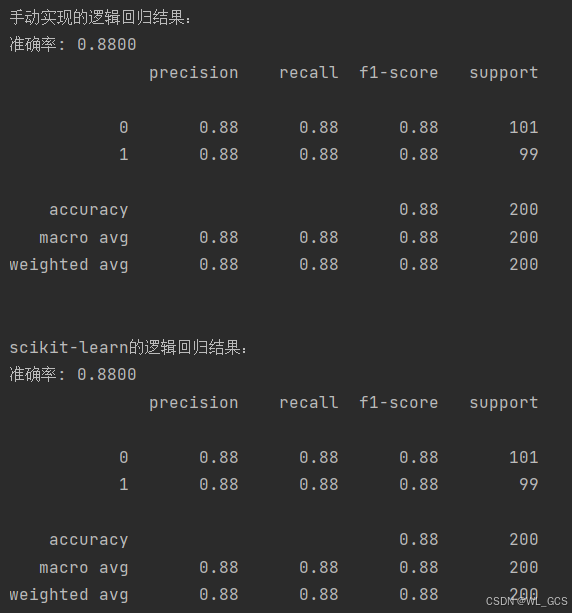572x613 pixels.
Task: Select weighted avg support "200" in 手动实现 report
Action: (524, 265)
